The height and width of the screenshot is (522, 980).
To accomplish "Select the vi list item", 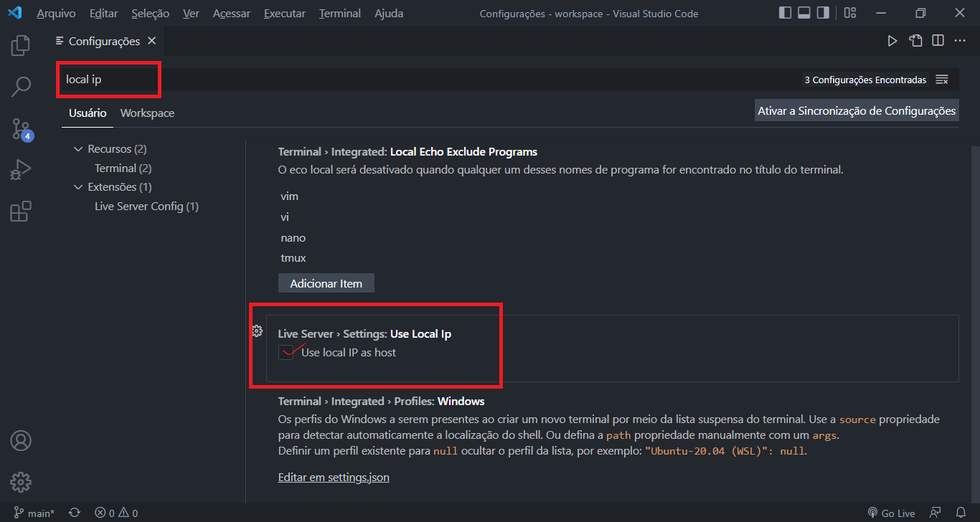I will click(285, 217).
